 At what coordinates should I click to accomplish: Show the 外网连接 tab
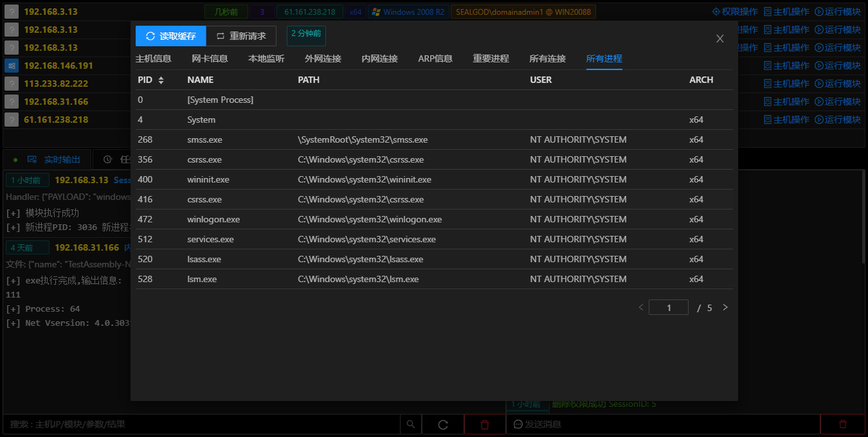[x=323, y=58]
